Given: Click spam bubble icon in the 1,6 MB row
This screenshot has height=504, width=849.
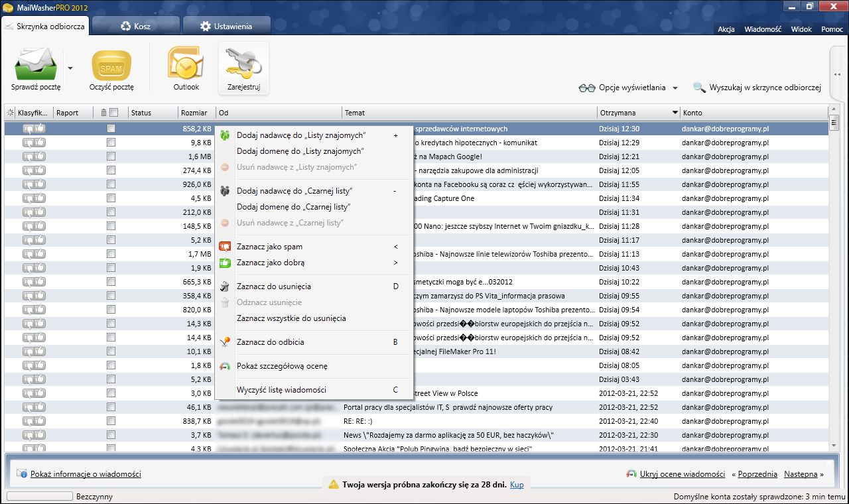Looking at the screenshot, I should [29, 157].
